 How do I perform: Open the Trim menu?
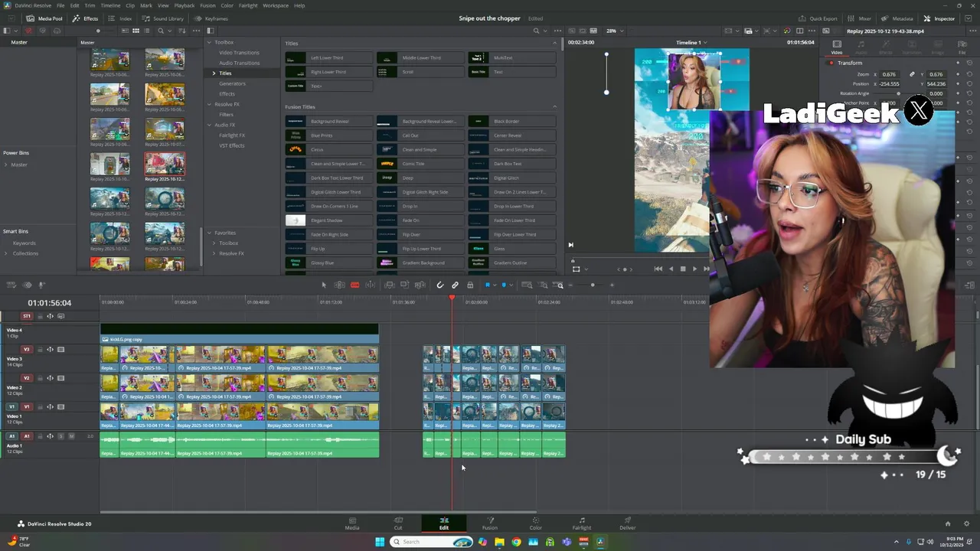point(90,5)
